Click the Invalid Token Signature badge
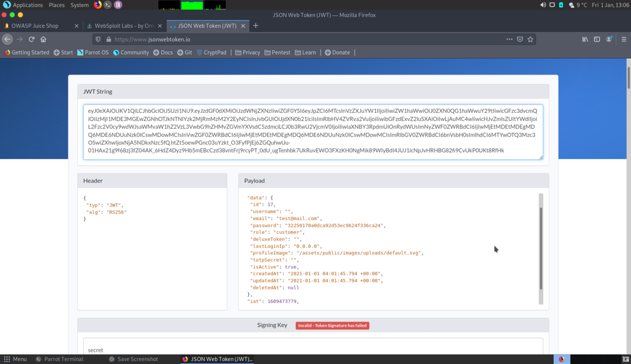The height and width of the screenshot is (364, 631). tap(332, 326)
